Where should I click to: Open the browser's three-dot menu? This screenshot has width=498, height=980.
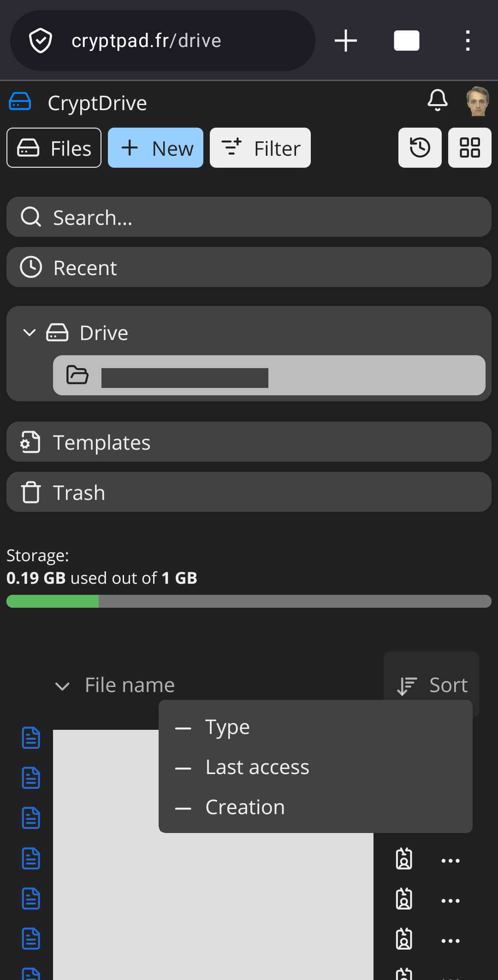[x=468, y=41]
